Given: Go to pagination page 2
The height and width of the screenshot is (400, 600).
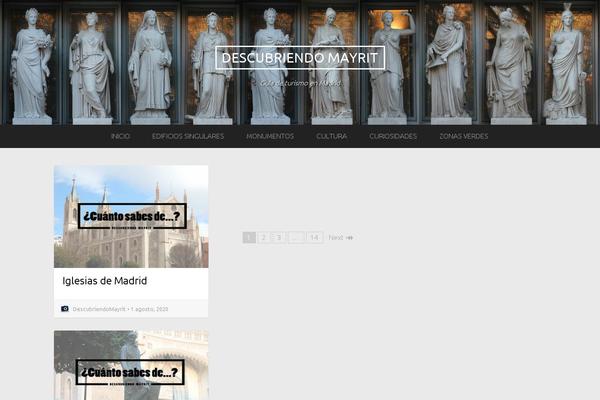Looking at the screenshot, I should pyautogui.click(x=264, y=238).
